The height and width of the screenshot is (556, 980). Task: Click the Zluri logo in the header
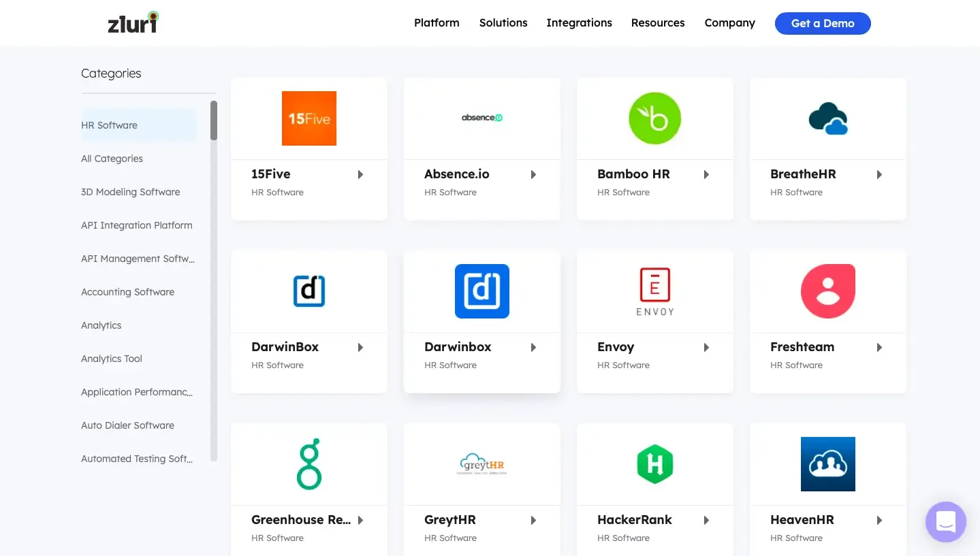133,22
